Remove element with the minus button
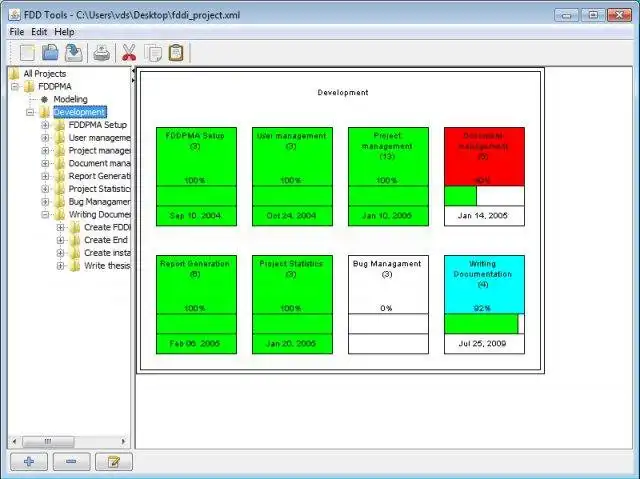 coord(71,462)
